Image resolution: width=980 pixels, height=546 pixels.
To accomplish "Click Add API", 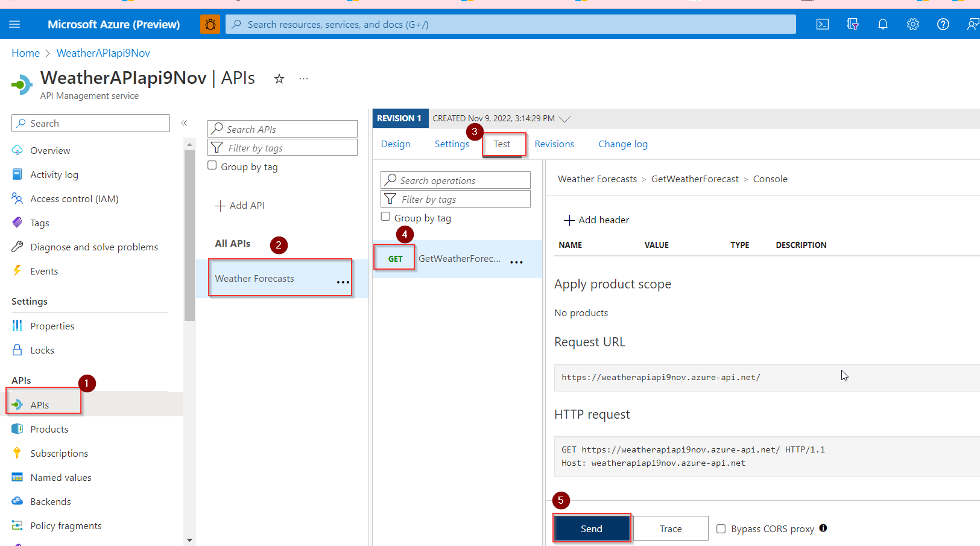I will point(240,206).
